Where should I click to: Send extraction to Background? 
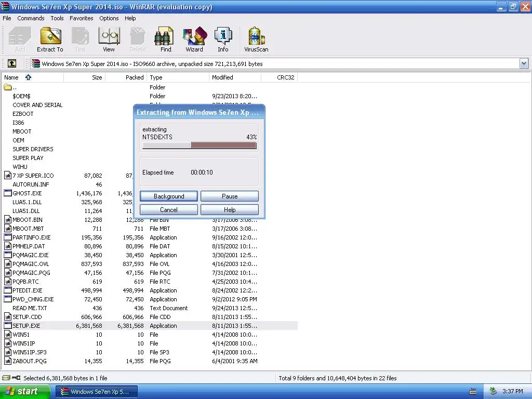point(169,196)
